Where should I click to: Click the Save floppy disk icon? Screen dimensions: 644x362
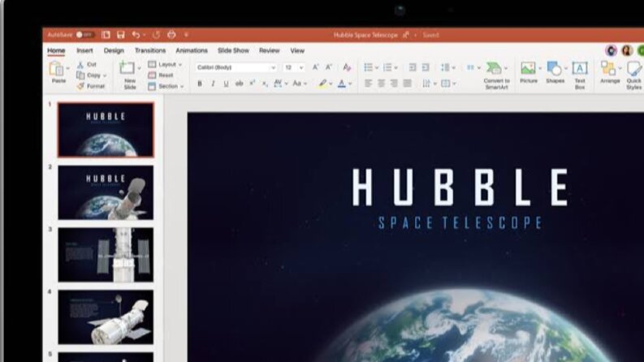(x=121, y=35)
